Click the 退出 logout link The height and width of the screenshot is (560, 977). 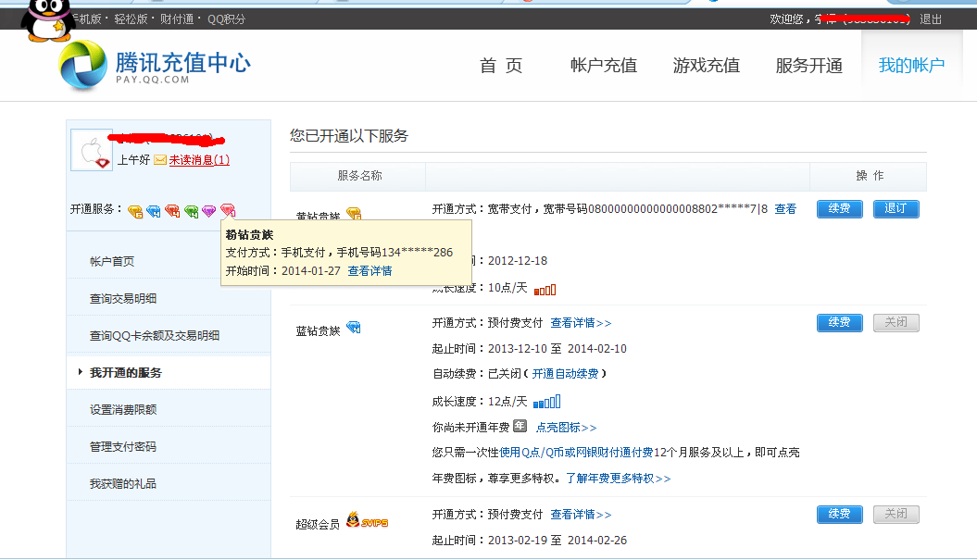931,19
